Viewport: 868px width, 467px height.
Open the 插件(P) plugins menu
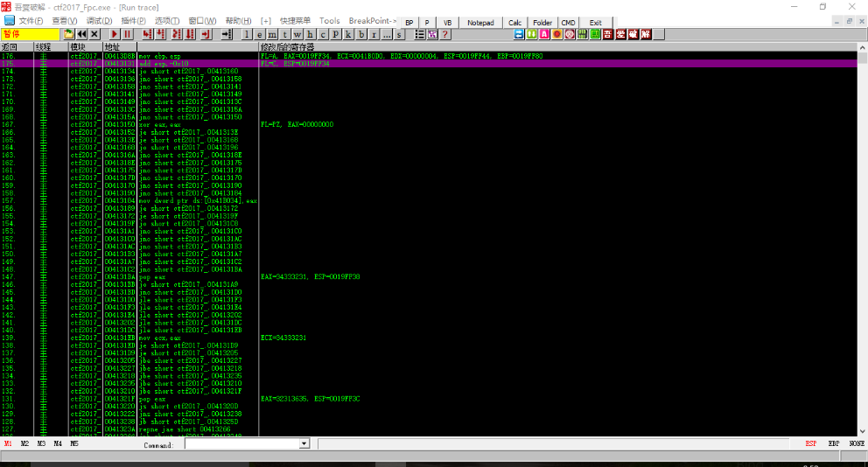(x=133, y=20)
